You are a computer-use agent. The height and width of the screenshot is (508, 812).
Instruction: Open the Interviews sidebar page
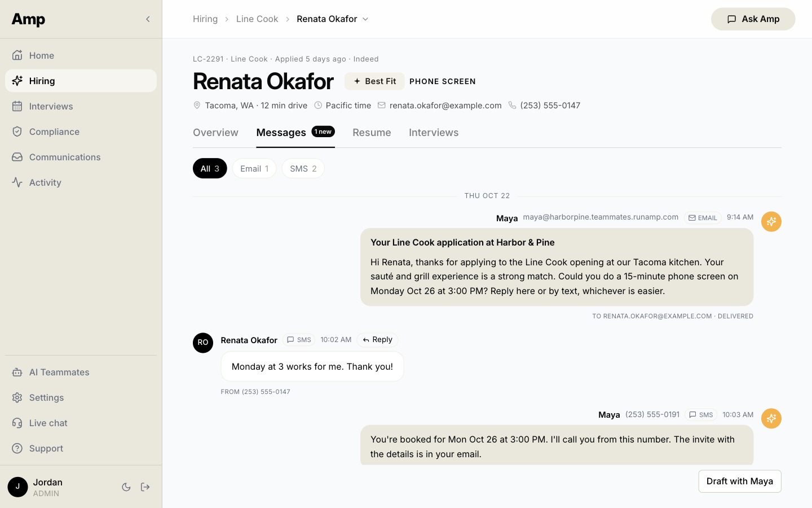click(x=81, y=106)
